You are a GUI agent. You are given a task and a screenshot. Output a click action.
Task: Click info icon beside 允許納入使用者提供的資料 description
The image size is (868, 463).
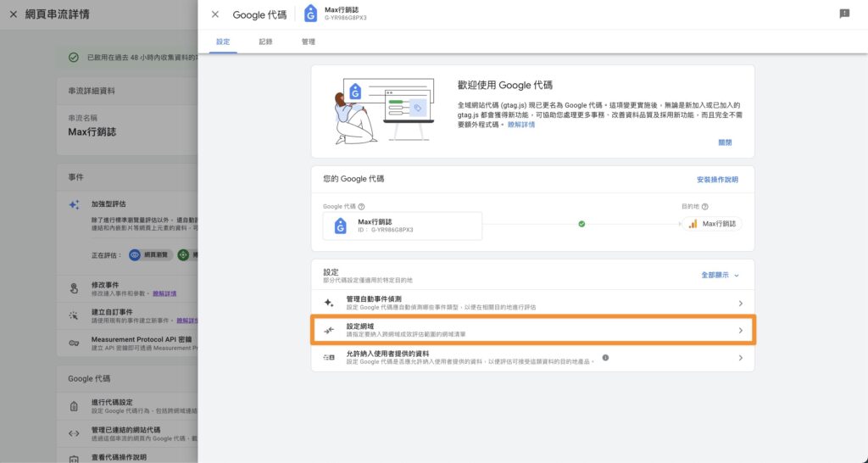605,358
